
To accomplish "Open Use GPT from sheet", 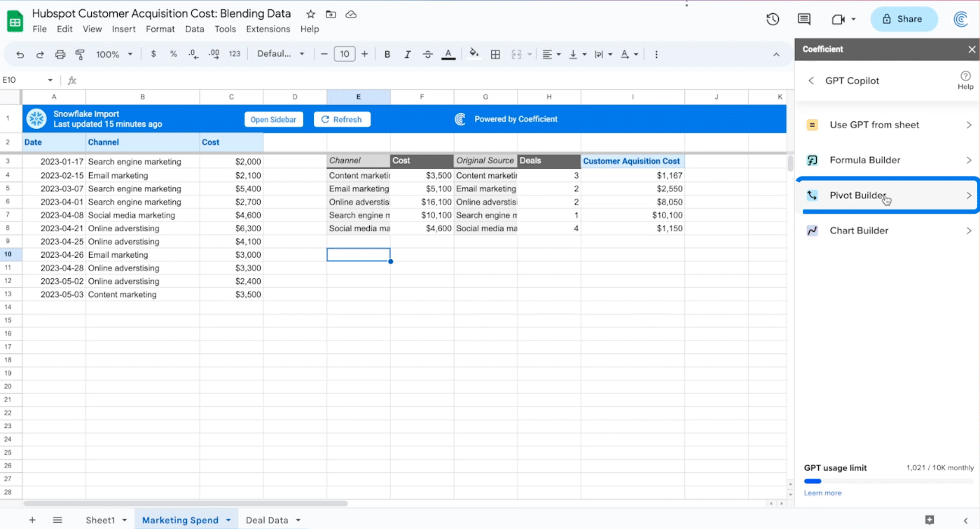I will point(888,125).
